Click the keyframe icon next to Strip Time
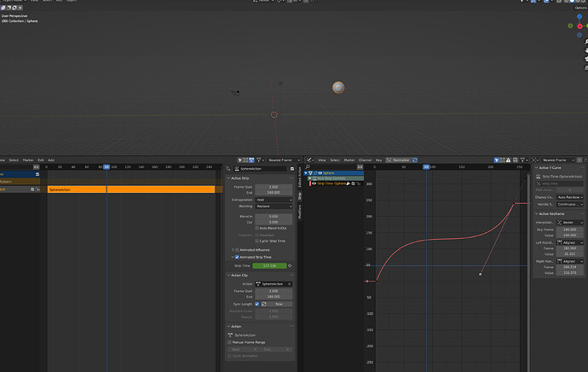 pos(290,265)
